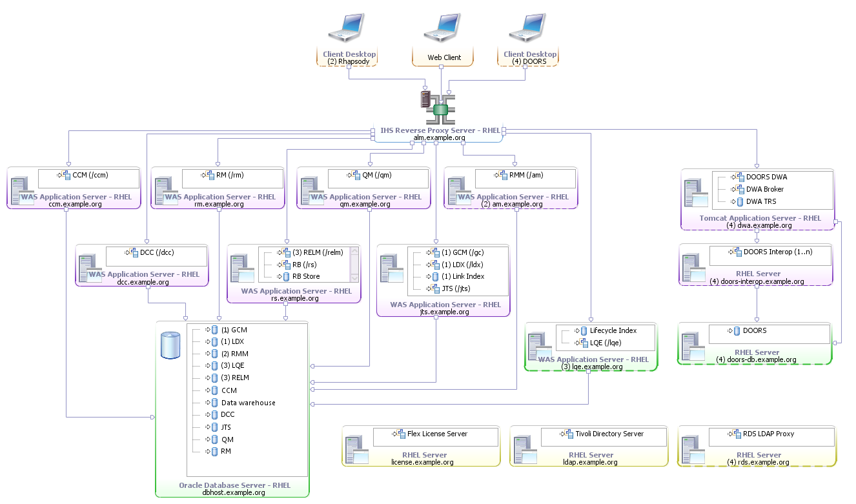Select the Oracle database cylinder icon

click(x=170, y=345)
